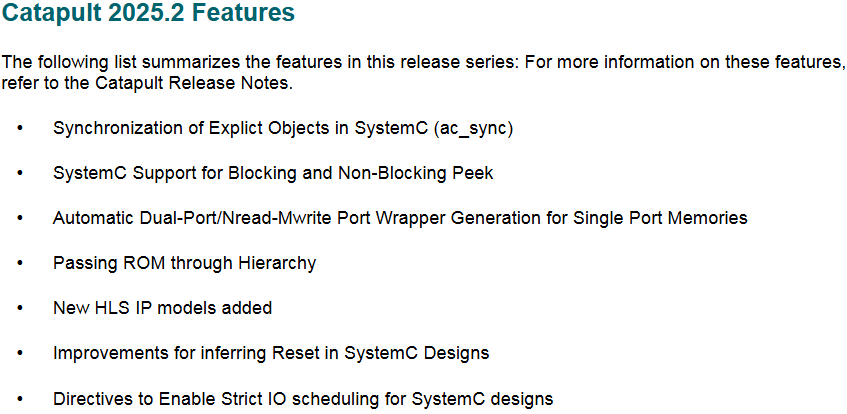Select the New HLS IP models added item
Screen dimensions: 847x414
point(162,308)
